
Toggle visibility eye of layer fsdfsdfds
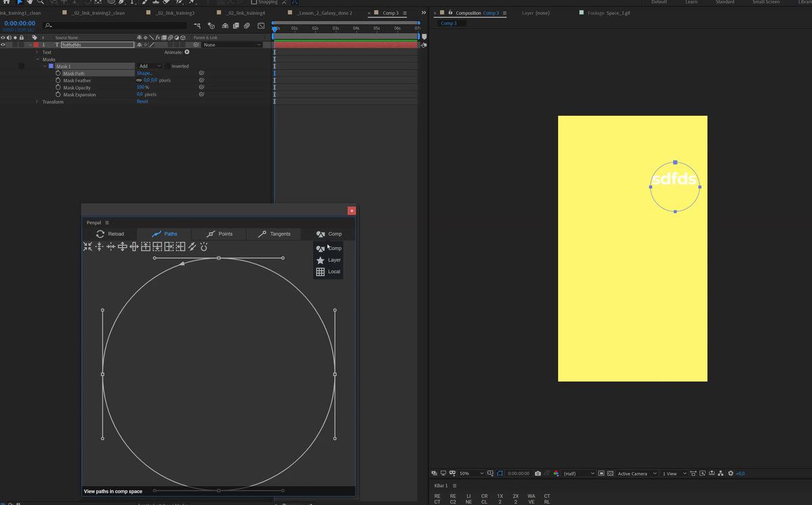coord(3,45)
